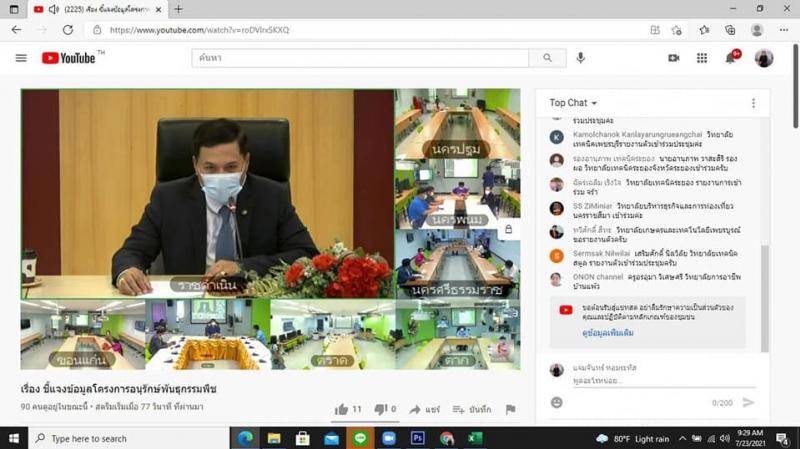Report the video using the flag icon

pyautogui.click(x=510, y=409)
